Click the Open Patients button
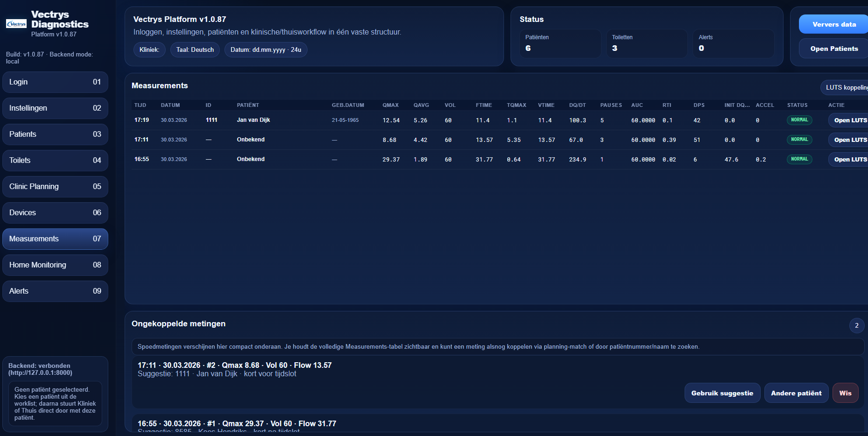The height and width of the screenshot is (436, 868). pyautogui.click(x=833, y=49)
